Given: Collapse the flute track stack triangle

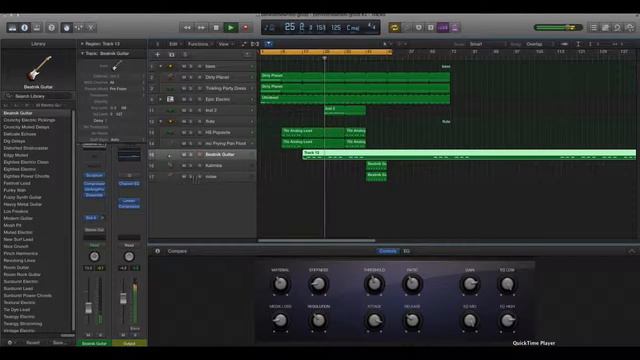Looking at the screenshot, I should tap(161, 121).
